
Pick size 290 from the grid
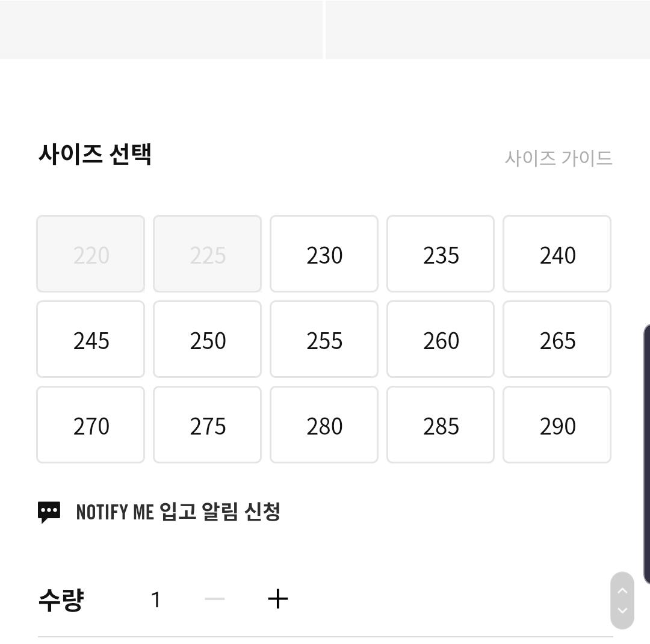point(557,425)
